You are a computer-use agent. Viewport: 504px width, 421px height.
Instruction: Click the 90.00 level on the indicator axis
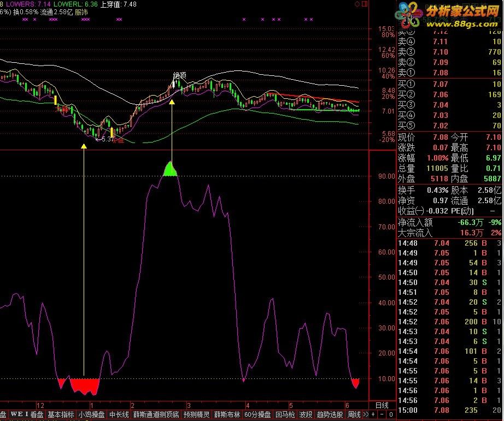point(386,176)
